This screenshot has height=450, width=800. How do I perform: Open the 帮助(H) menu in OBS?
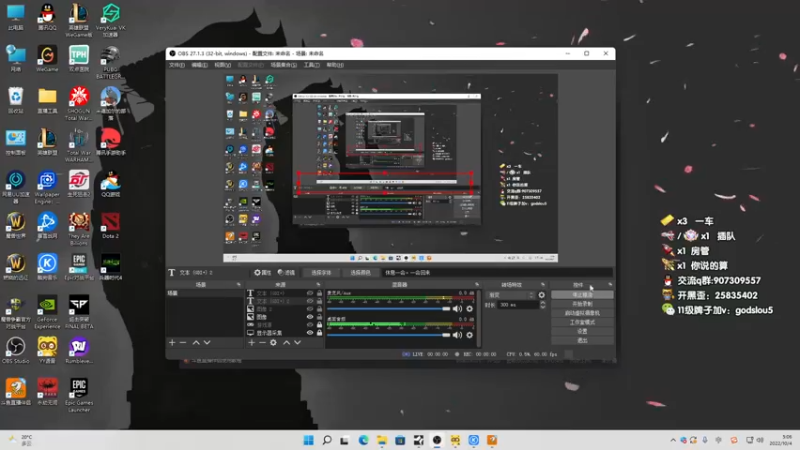(335, 65)
